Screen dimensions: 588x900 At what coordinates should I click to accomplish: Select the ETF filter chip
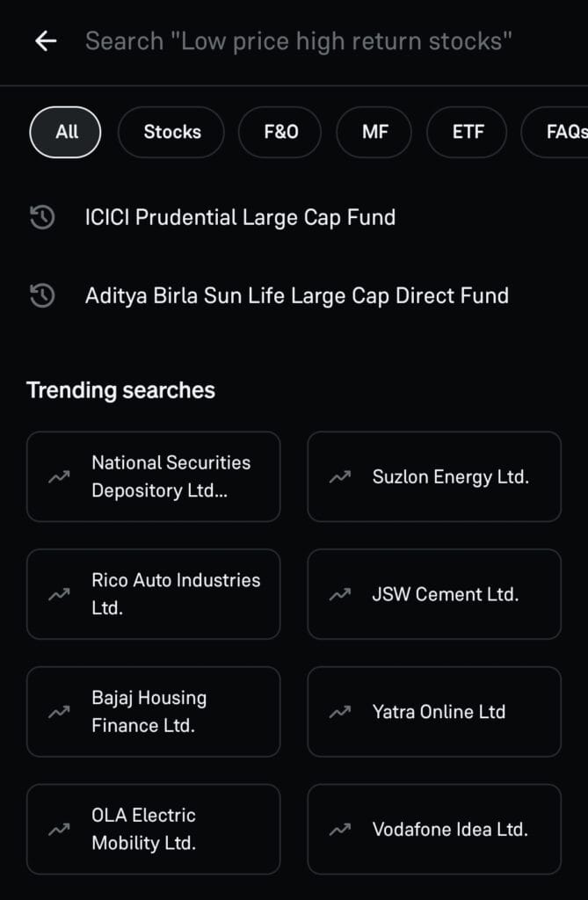tap(467, 132)
